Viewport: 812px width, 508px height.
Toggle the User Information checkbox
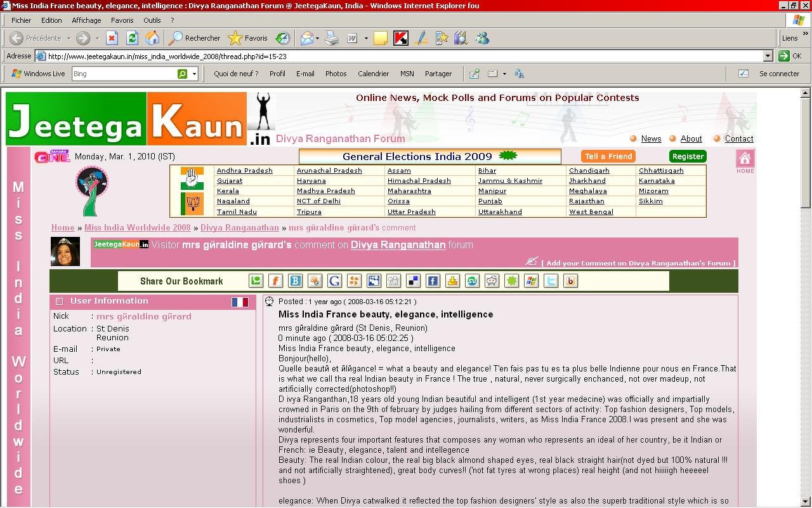click(x=60, y=302)
